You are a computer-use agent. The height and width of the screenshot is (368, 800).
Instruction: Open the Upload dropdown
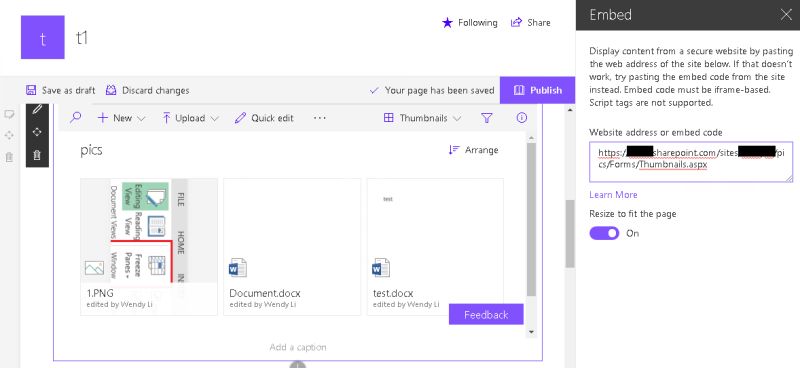coord(190,118)
